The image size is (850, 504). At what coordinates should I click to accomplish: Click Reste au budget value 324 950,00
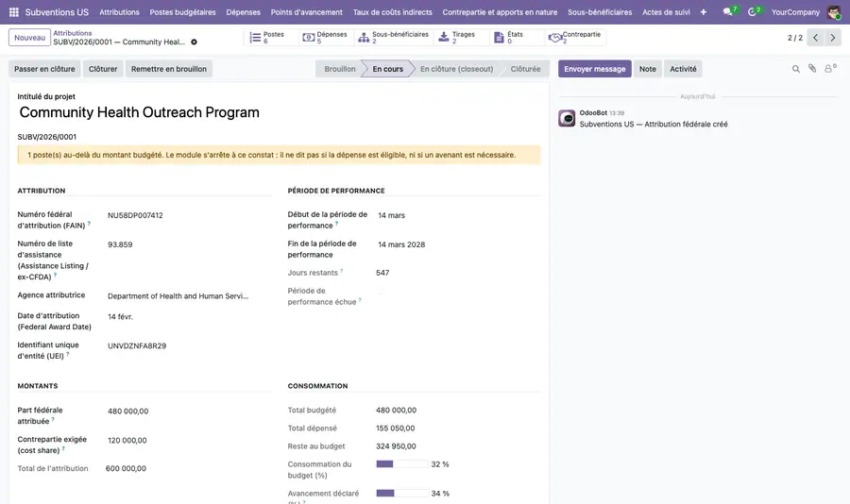click(x=396, y=446)
